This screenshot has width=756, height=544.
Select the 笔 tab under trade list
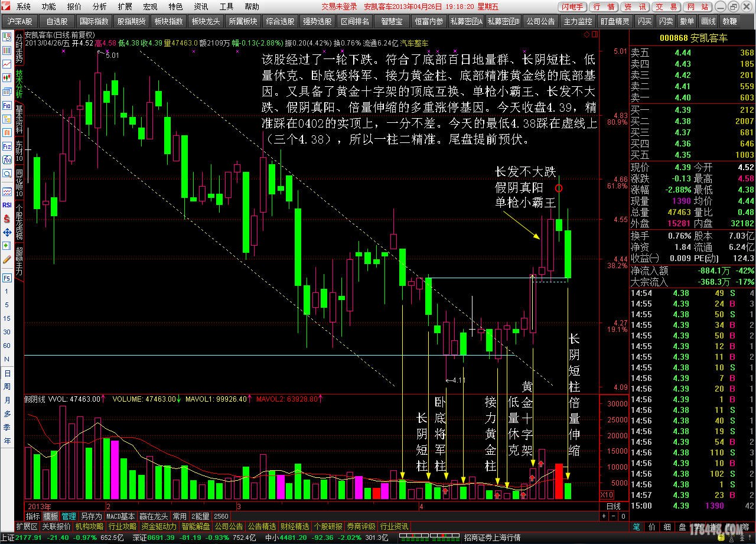pos(636,526)
